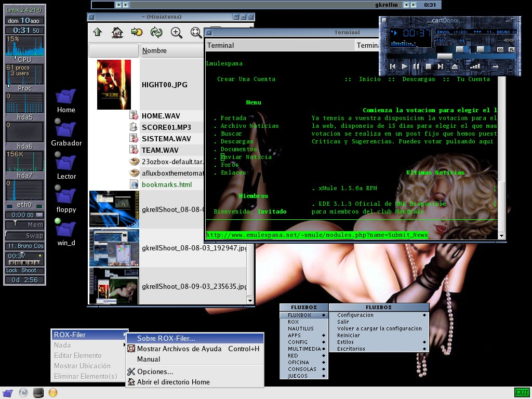
Task: Follow the highlighted Enviar Noticia link in terminal
Action: click(x=246, y=157)
